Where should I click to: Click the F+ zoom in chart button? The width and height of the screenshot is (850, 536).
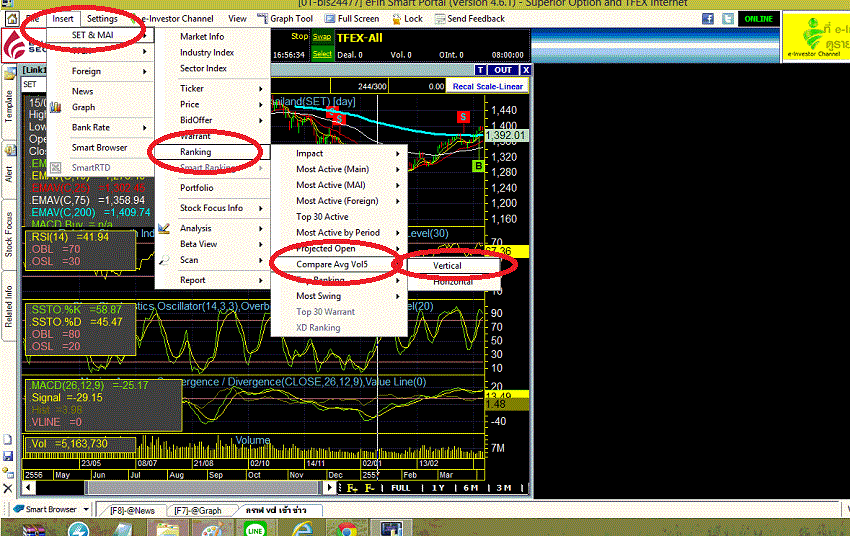coord(352,488)
